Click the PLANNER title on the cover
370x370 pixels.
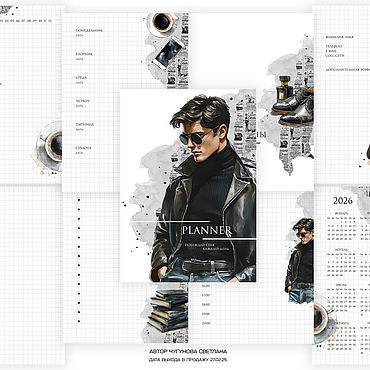(x=207, y=231)
